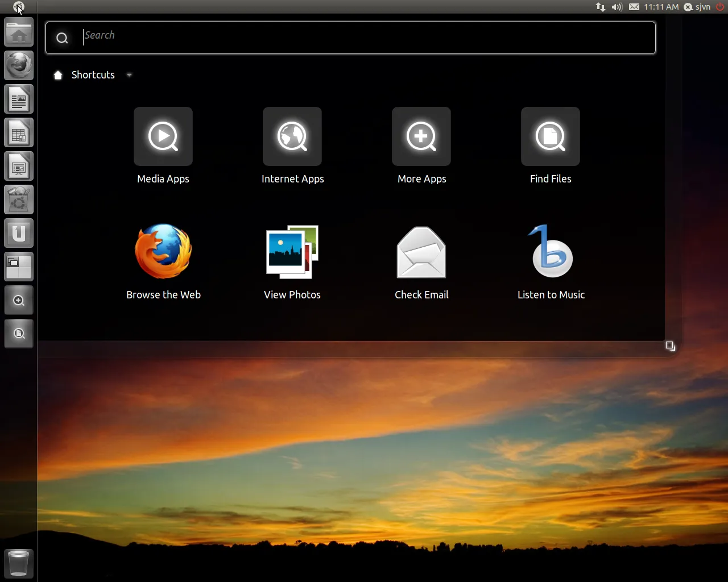This screenshot has width=728, height=582.
Task: Open the Internet Apps shortcut
Action: tap(292, 136)
